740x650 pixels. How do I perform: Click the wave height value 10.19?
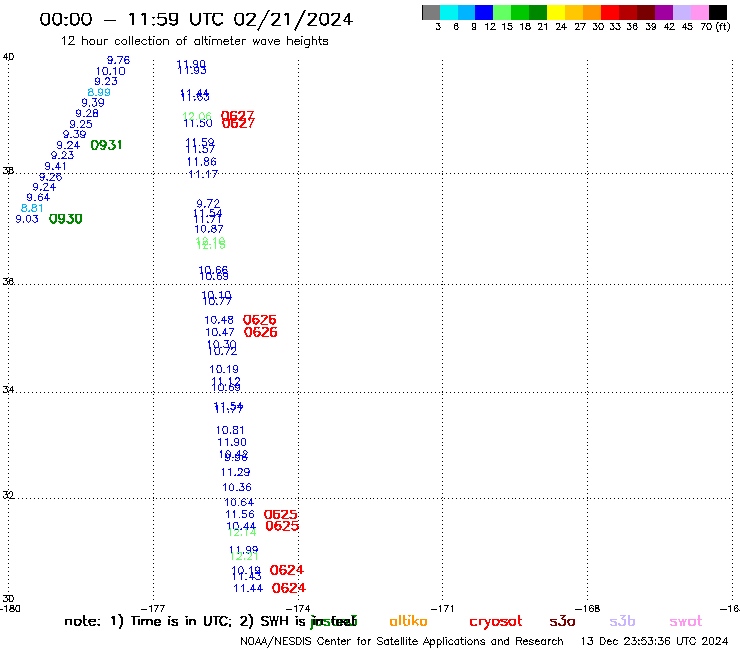point(224,369)
